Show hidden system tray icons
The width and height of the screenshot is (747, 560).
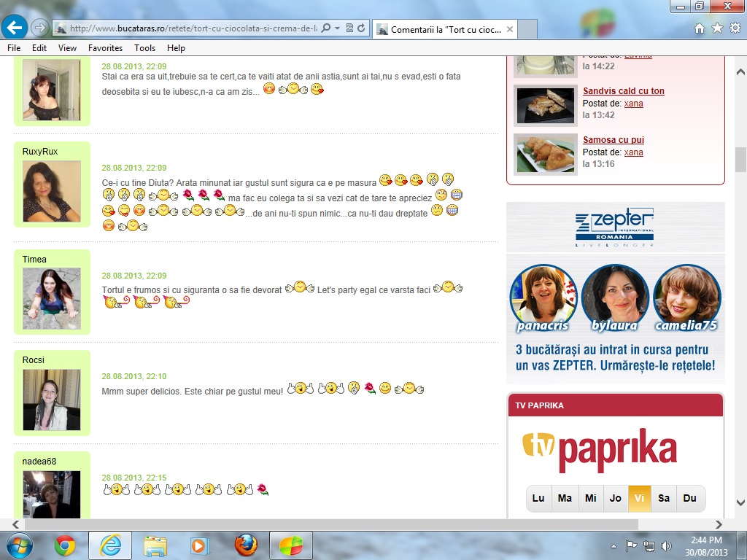[x=614, y=545]
